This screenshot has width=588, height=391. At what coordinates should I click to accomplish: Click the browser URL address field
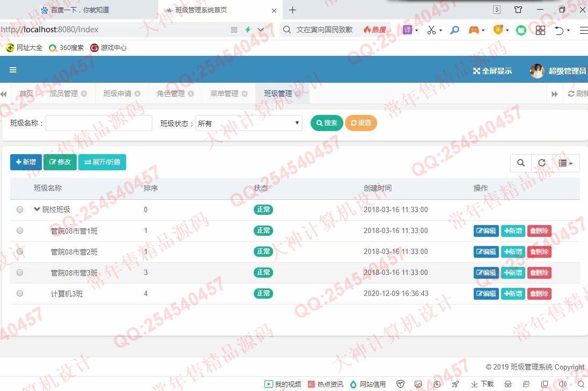coord(113,30)
